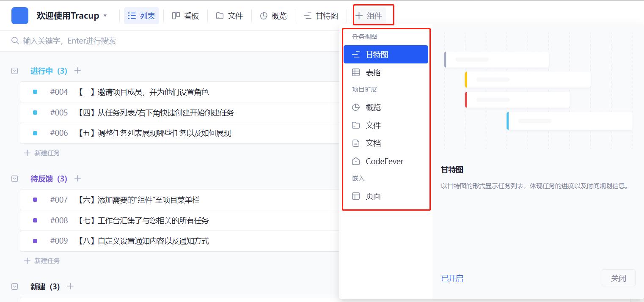Click the keyword search input field
The height and width of the screenshot is (302, 644).
coord(169,41)
